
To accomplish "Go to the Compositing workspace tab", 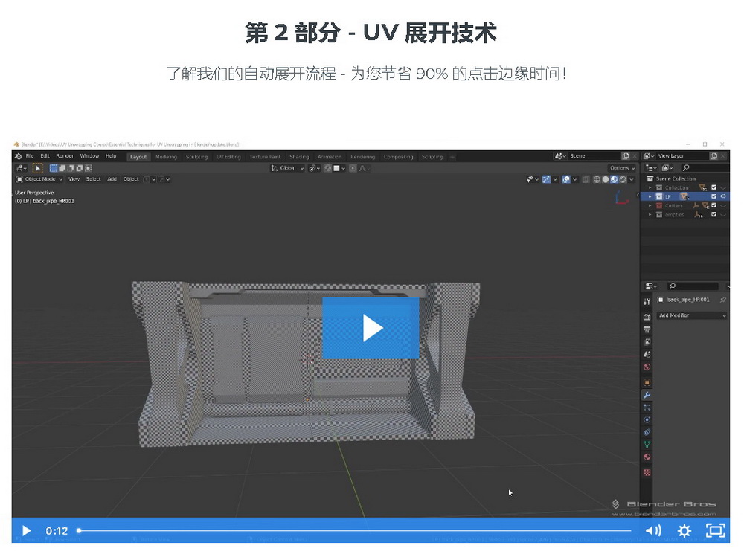I will [x=398, y=157].
